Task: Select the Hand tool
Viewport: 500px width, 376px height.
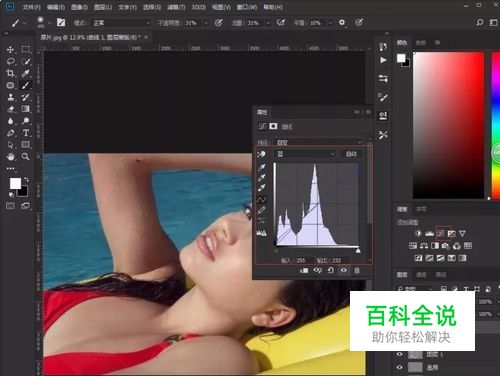Action: pos(10,156)
